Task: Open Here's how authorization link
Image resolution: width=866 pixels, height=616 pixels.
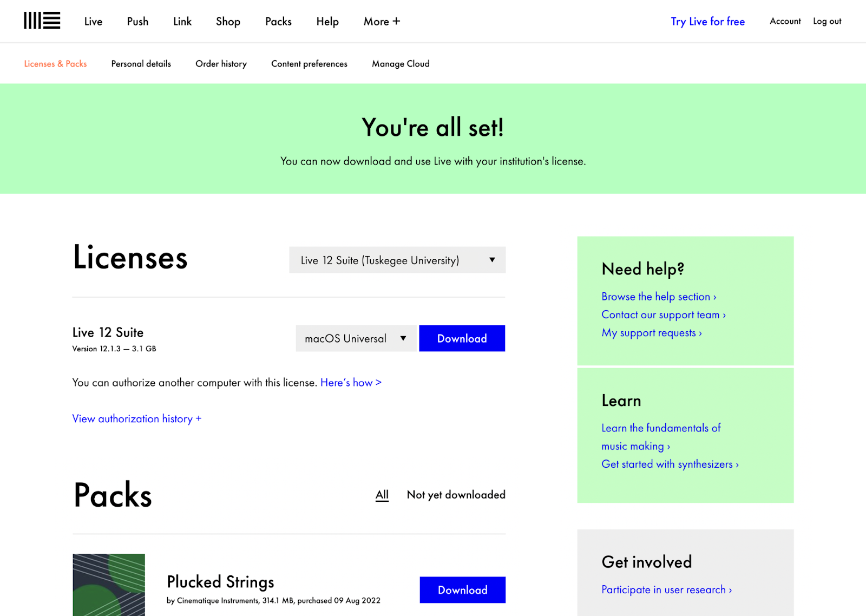Action: tap(351, 383)
